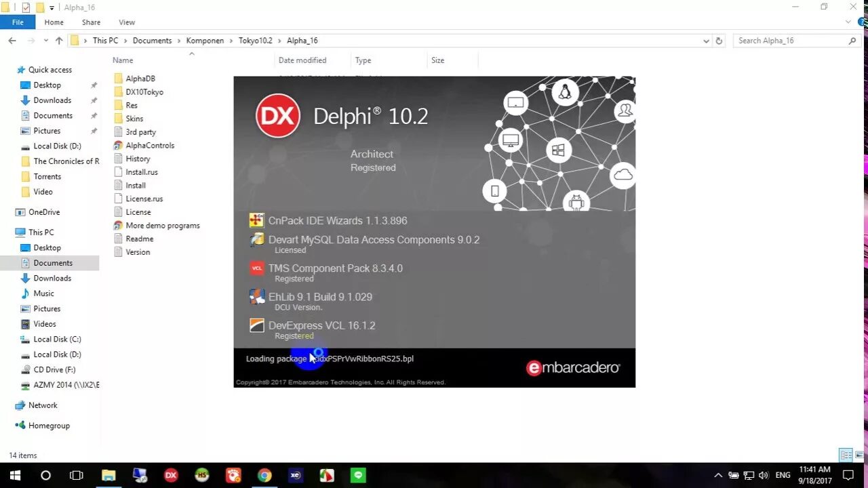Select the Version file
Image resolution: width=868 pixels, height=488 pixels.
click(x=138, y=252)
